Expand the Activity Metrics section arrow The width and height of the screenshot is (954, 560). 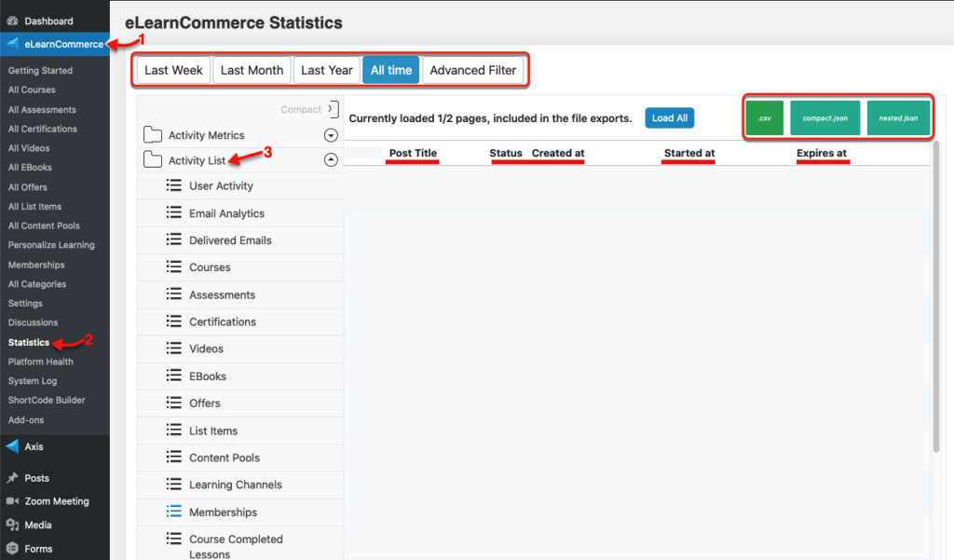[331, 135]
